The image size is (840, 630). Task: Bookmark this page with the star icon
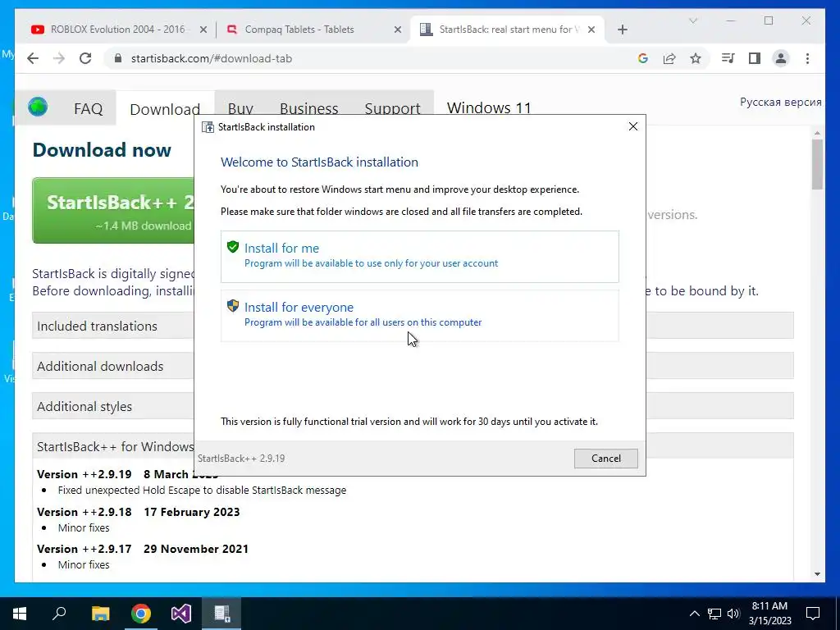coord(696,58)
